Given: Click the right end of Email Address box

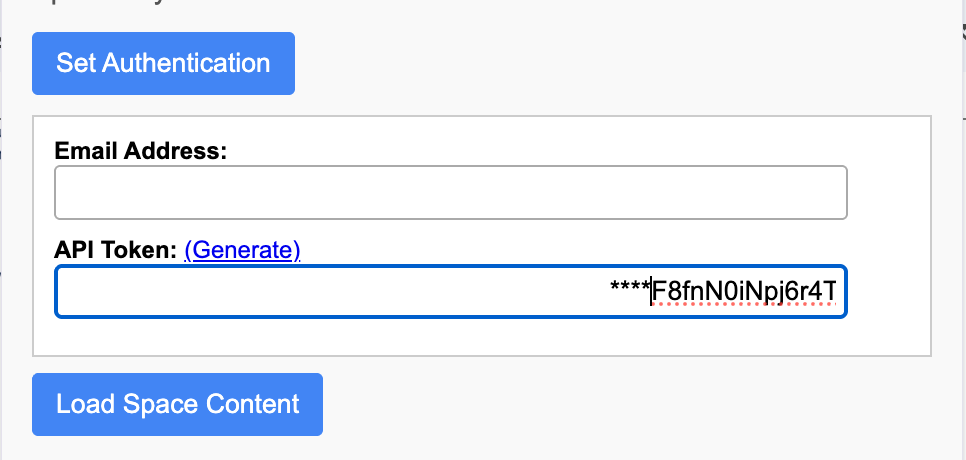Looking at the screenshot, I should pos(830,192).
